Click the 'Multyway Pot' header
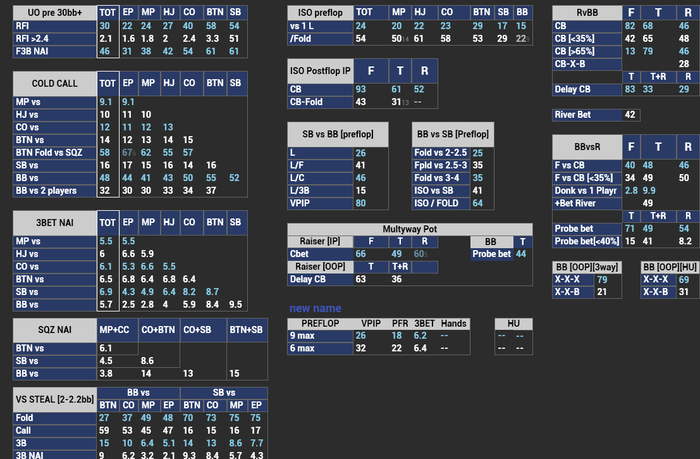Viewport: 700px width, 459px height. pos(410,229)
